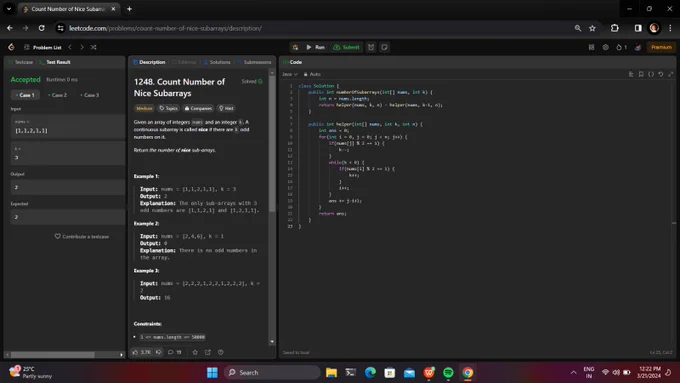Screen dimensions: 680x383
Task: Open the Solutions tab
Action: (x=217, y=62)
